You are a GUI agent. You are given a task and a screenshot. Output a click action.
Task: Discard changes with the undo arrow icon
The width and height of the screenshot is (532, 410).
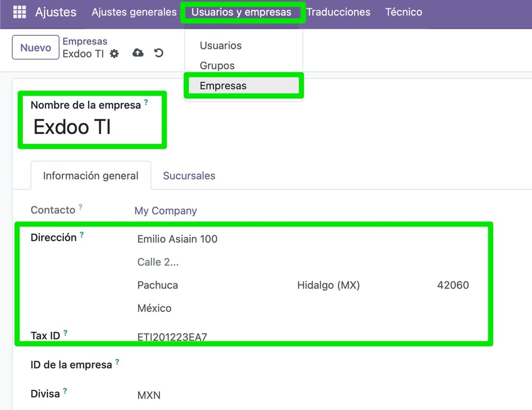(158, 53)
